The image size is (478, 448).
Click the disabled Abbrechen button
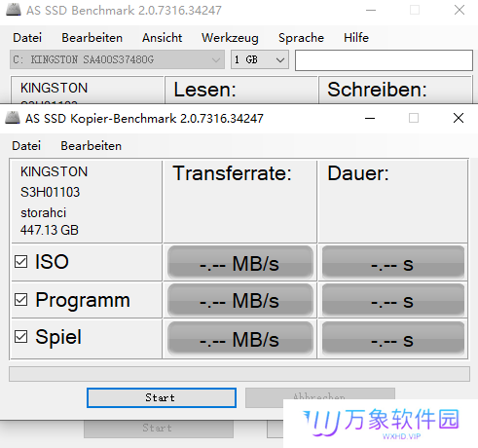(x=319, y=397)
